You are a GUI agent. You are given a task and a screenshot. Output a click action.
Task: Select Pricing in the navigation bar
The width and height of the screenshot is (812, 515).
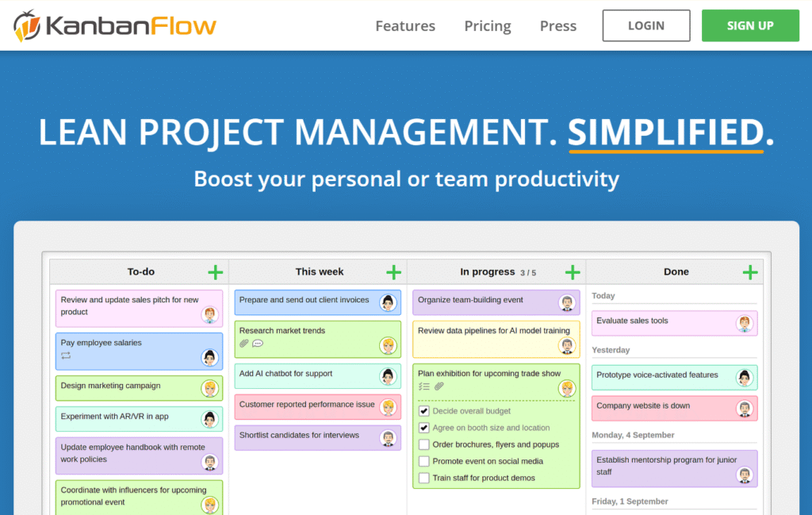(487, 25)
